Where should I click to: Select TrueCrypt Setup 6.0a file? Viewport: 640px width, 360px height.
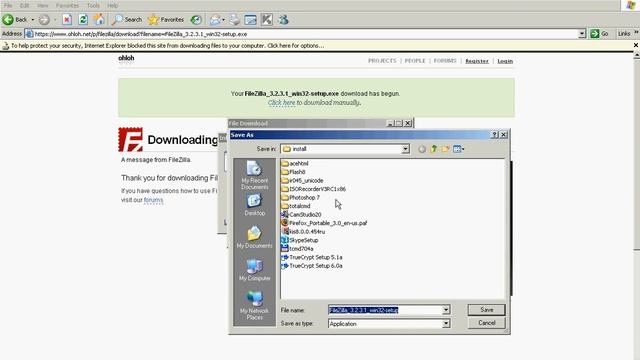pos(312,266)
